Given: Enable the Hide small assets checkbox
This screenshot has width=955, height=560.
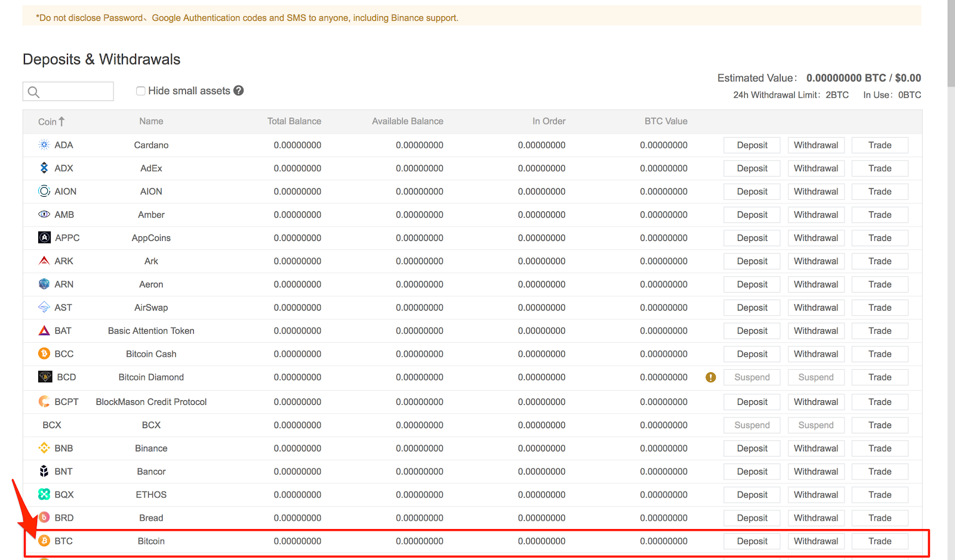Looking at the screenshot, I should pyautogui.click(x=141, y=91).
